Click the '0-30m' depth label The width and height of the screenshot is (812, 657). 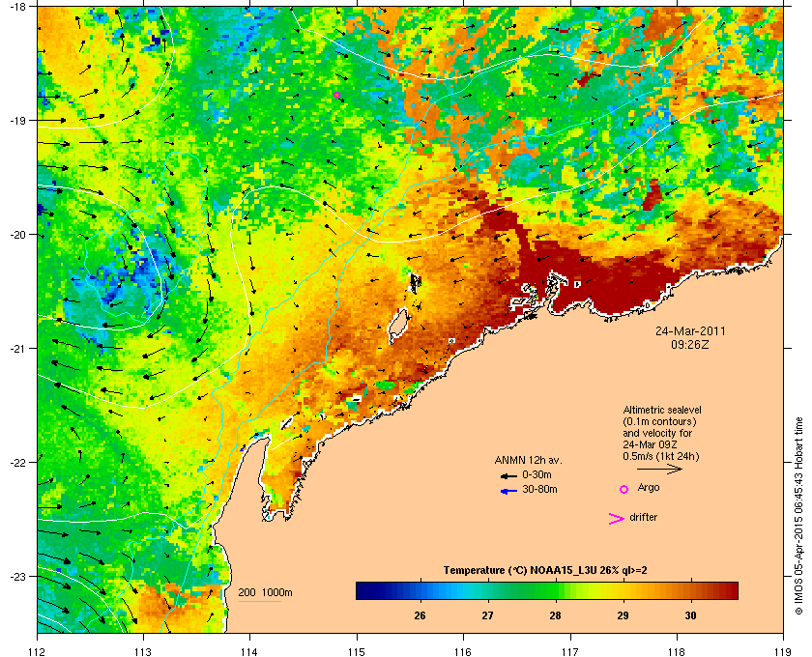[x=536, y=474]
